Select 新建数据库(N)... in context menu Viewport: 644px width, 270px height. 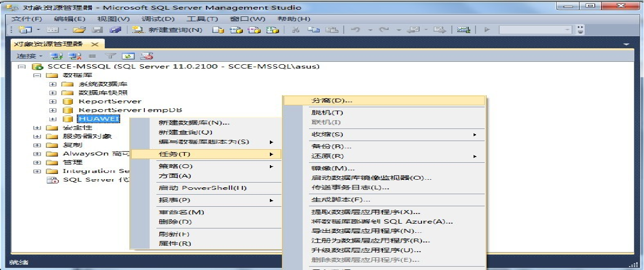point(206,123)
